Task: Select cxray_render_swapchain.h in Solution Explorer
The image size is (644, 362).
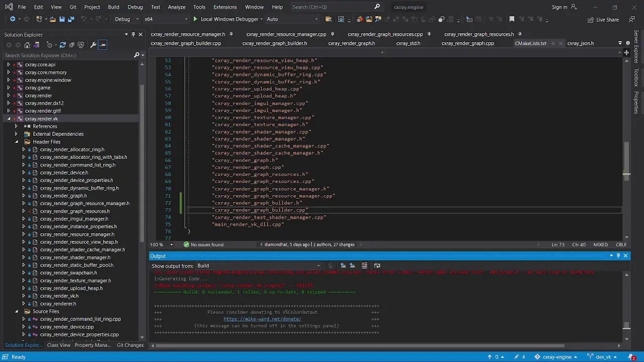Action: [x=68, y=273]
